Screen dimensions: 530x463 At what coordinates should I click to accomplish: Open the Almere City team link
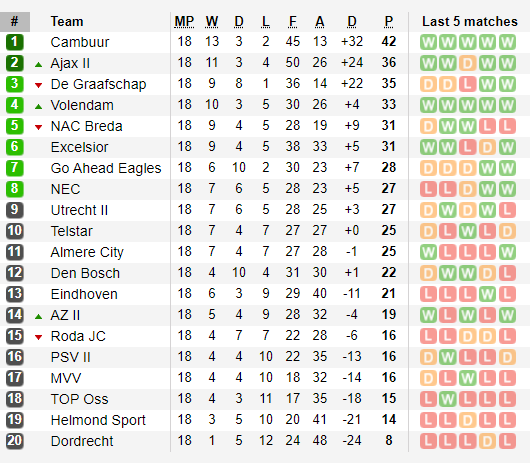click(87, 252)
